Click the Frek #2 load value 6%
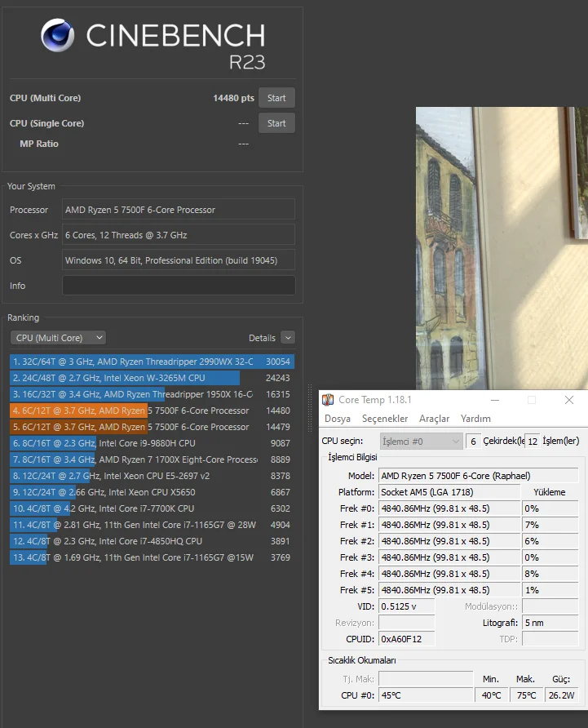The height and width of the screenshot is (728, 588). (550, 541)
